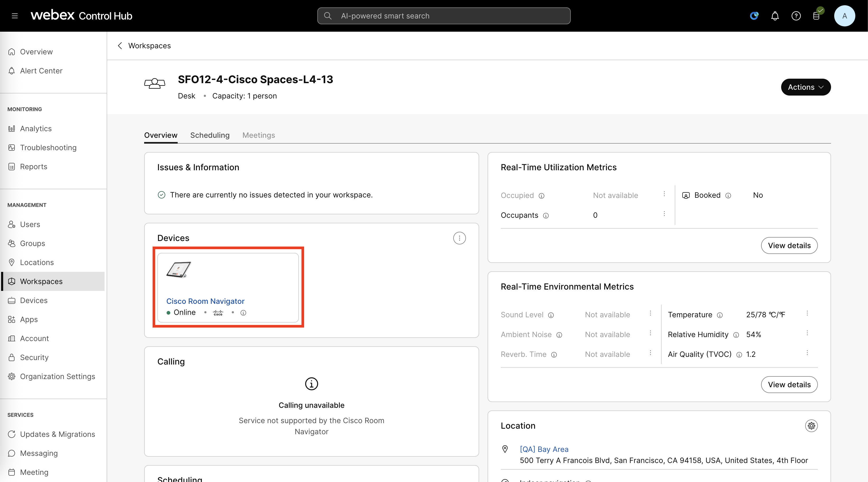
Task: Open the Cisco Room Navigator link
Action: (x=205, y=301)
